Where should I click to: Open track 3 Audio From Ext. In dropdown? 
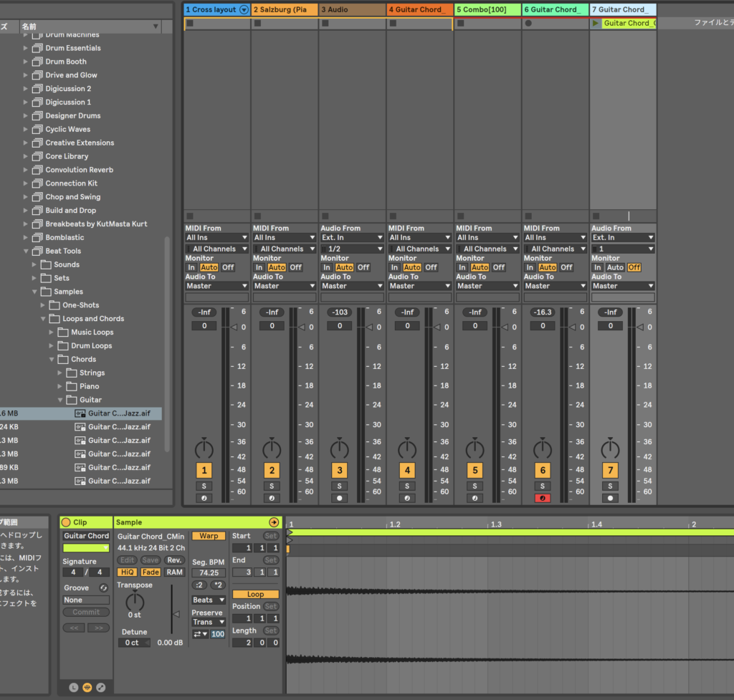click(351, 238)
